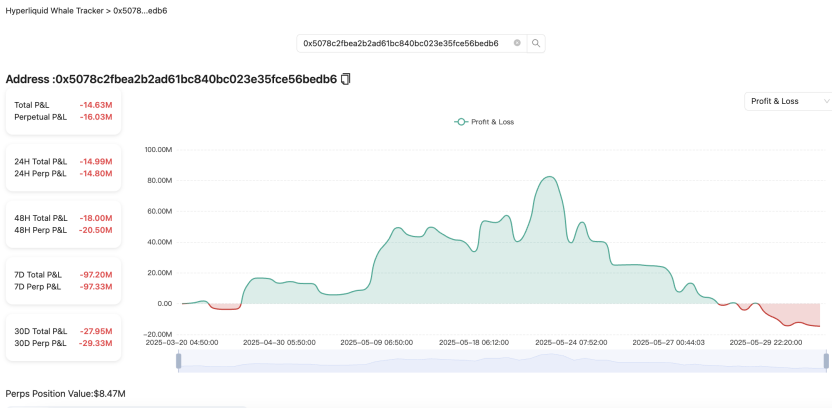Click the 30D Total P&L value -27.95M
Screen dimensions: 832x408
(96, 332)
